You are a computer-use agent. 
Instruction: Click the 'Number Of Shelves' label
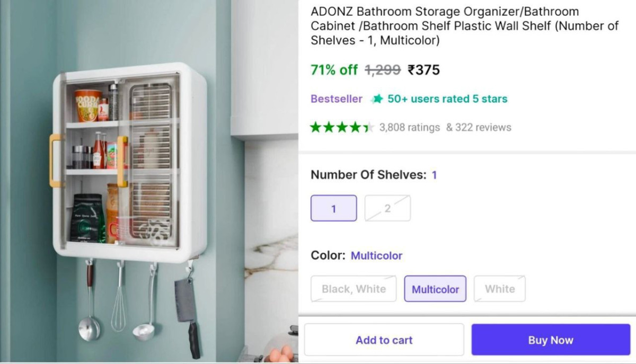tap(368, 175)
